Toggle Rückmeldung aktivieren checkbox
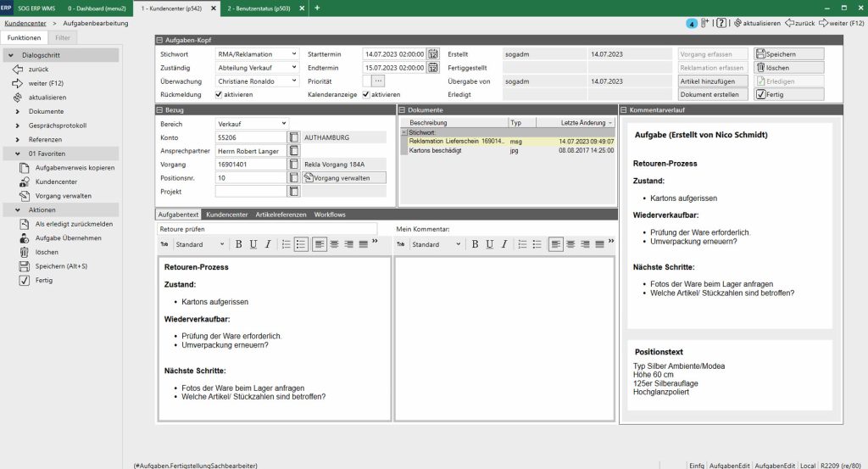This screenshot has height=469, width=868. (x=219, y=95)
